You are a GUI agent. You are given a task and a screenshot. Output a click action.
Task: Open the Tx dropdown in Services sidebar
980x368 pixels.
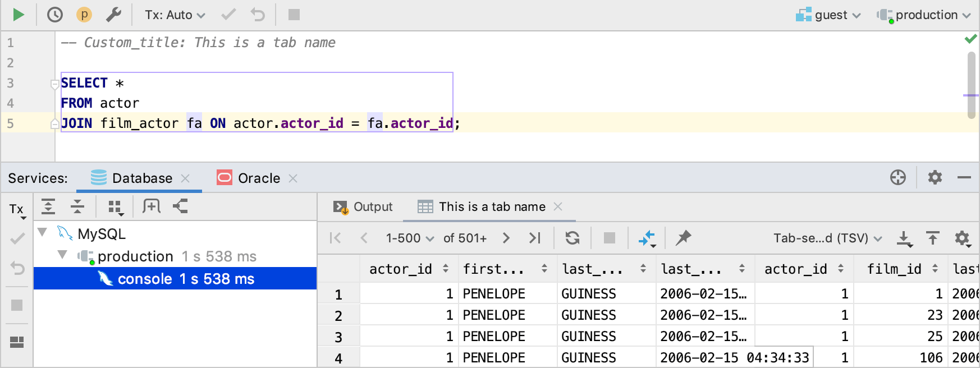click(17, 210)
